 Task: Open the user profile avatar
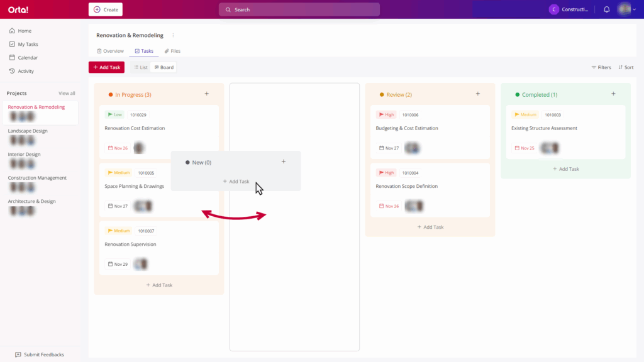624,9
